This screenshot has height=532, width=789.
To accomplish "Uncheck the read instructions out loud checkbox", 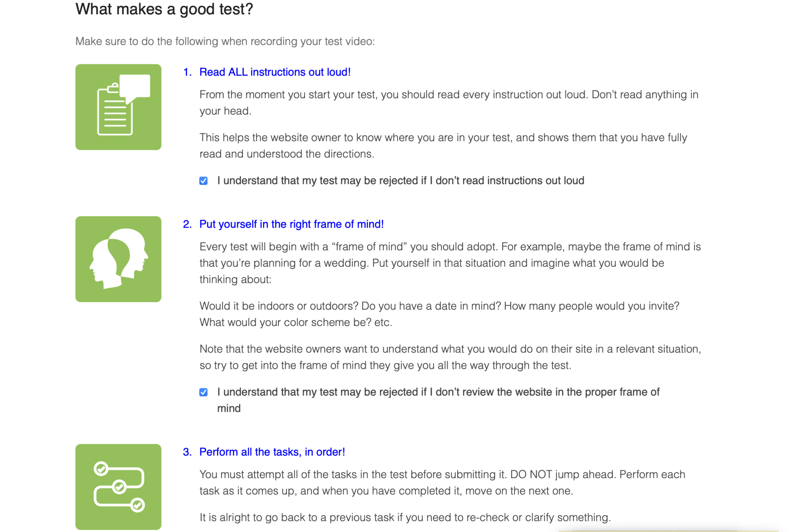I will (x=203, y=181).
